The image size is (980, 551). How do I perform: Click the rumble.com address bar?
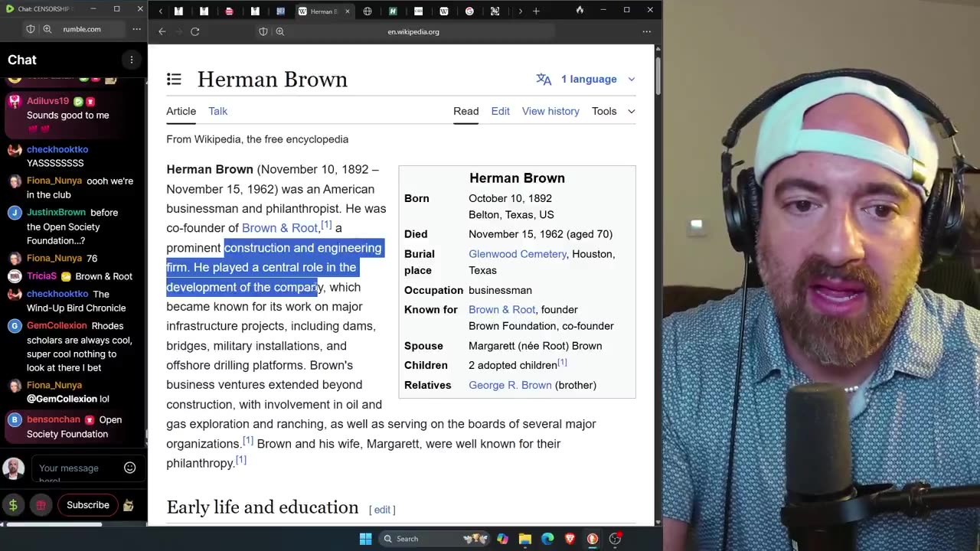click(82, 29)
